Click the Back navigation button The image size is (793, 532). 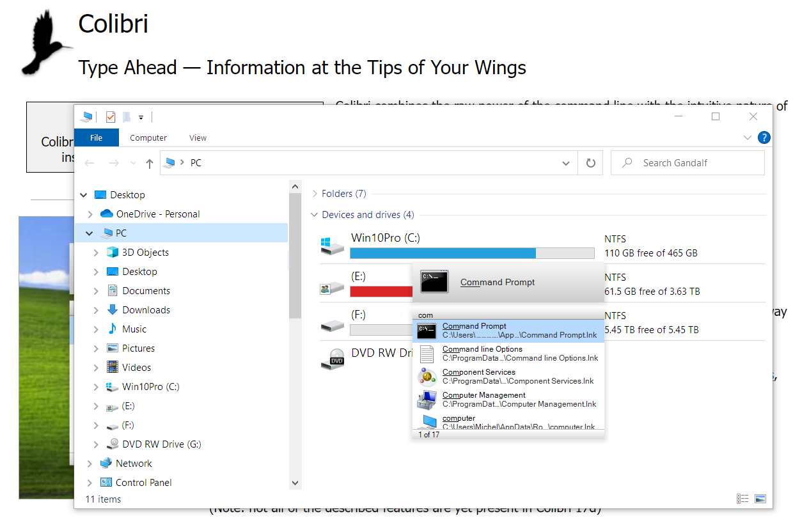pyautogui.click(x=90, y=163)
